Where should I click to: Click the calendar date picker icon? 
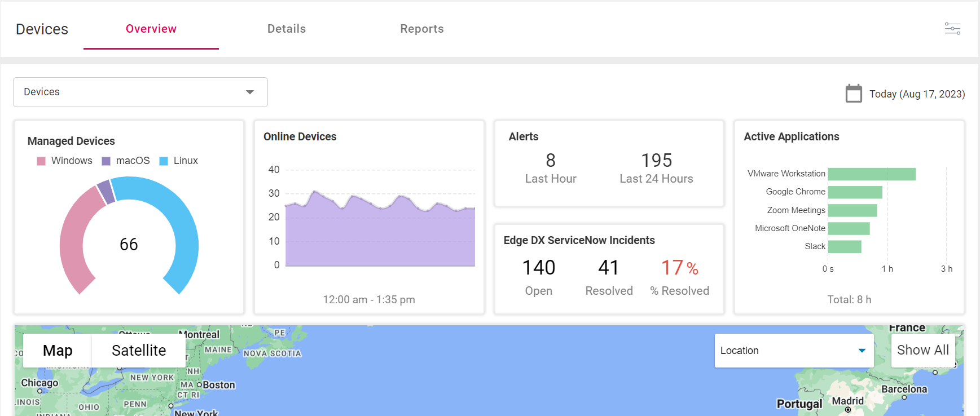(854, 94)
